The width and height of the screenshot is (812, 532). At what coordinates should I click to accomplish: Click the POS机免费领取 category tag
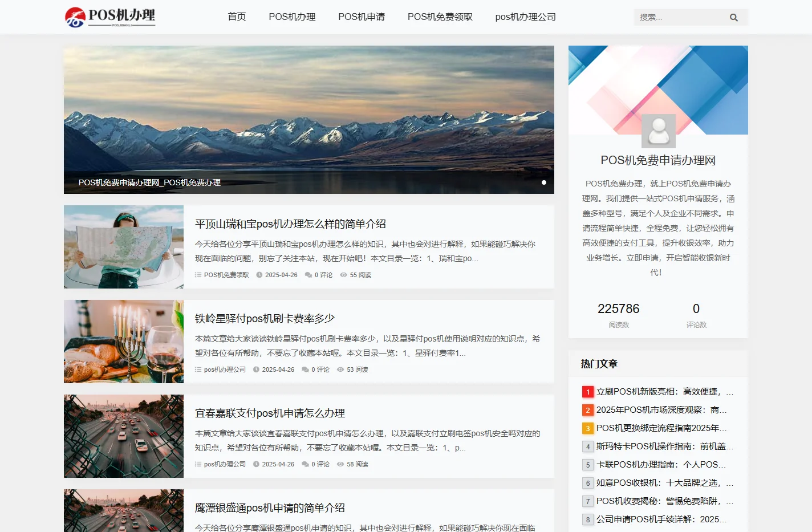pyautogui.click(x=226, y=275)
